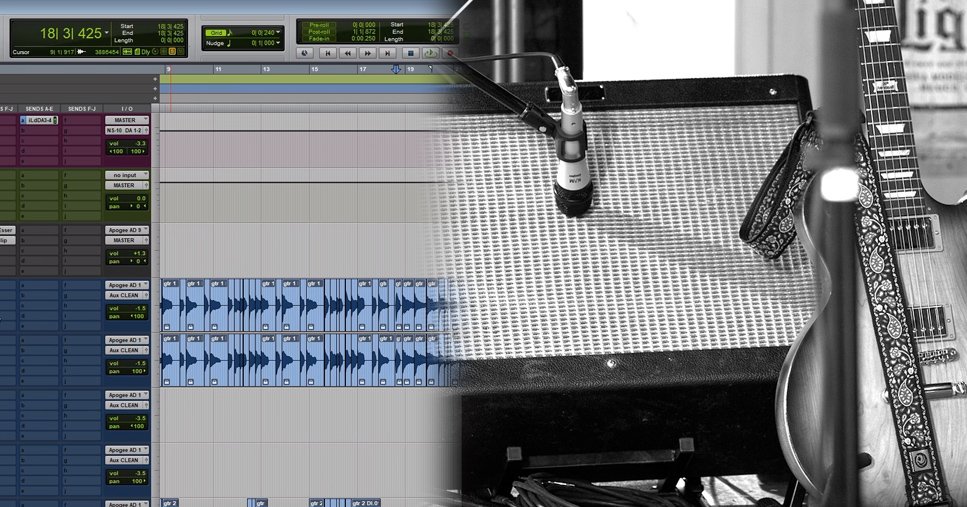
Task: Click the Apogee AD 9 input selector
Action: pos(126,230)
